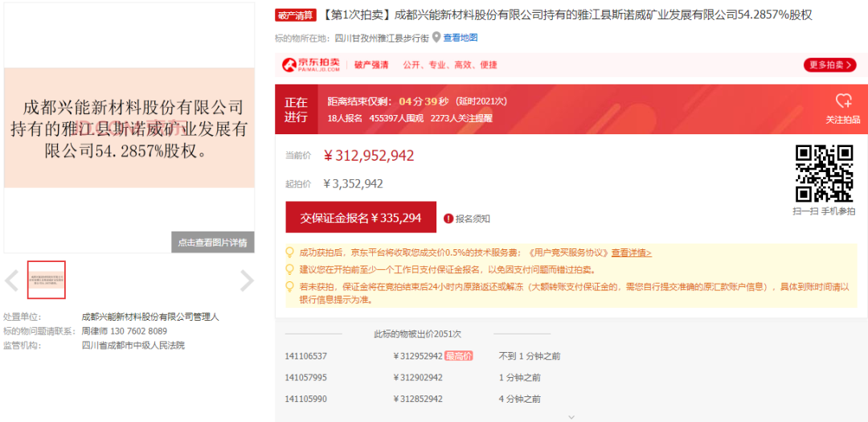Click bid amount ¥312902942
Screen dimensions: 868x422
click(x=418, y=378)
